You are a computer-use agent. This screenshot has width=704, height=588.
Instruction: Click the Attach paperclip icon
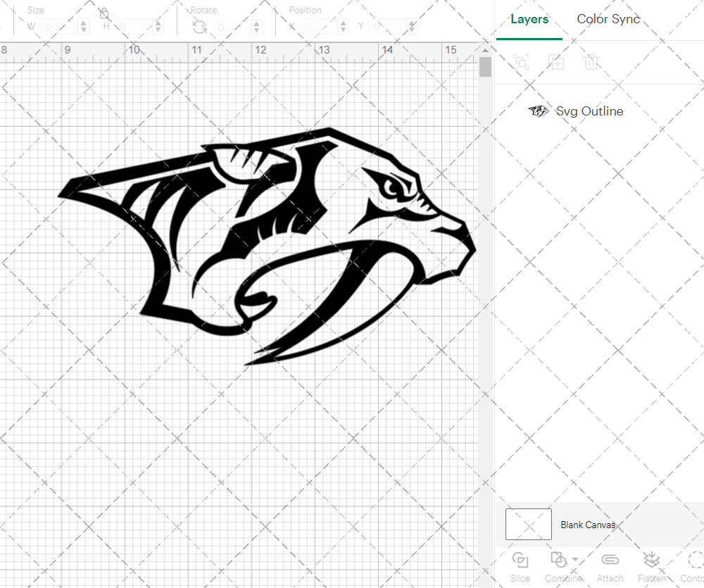tap(610, 561)
